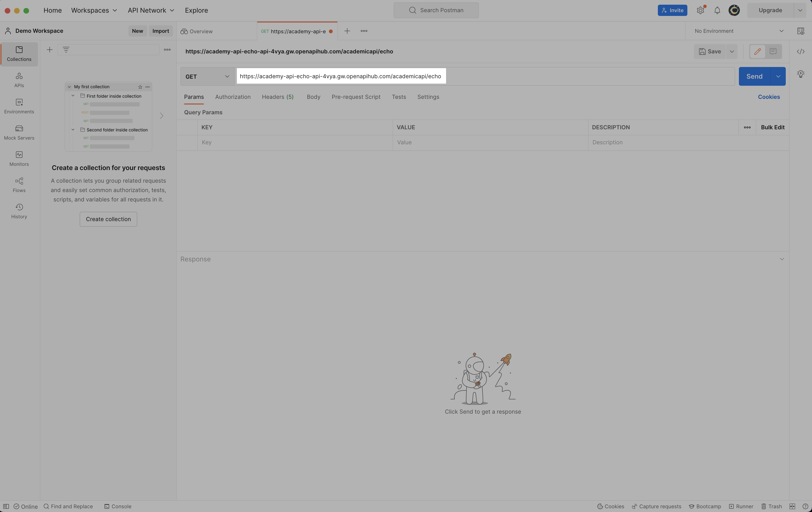Screen dimensions: 812x512
Task: Open the Mock Servers sidebar panel
Action: (19, 133)
